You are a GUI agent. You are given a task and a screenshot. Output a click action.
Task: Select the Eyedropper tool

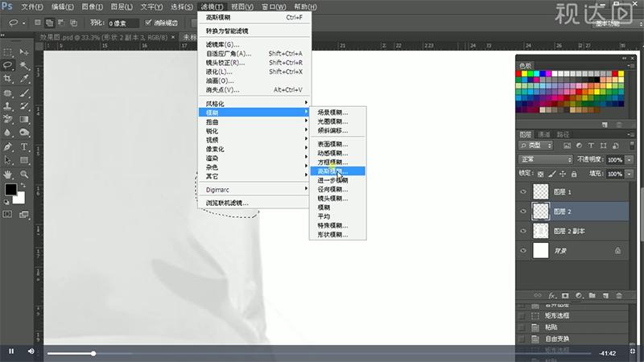pyautogui.click(x=24, y=78)
